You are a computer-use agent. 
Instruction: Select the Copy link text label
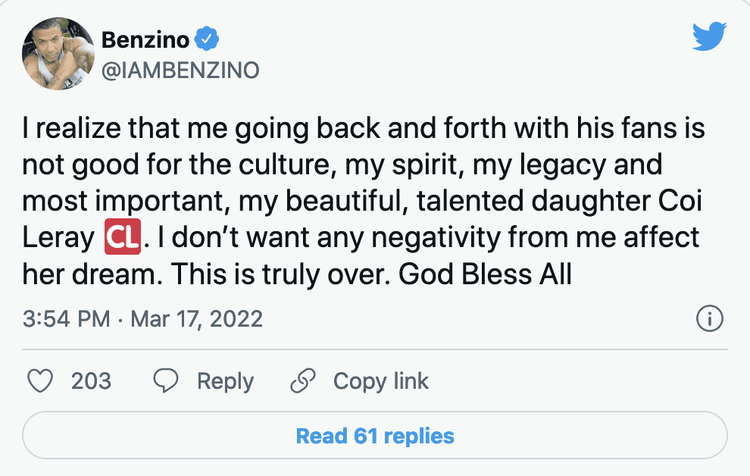coord(381,381)
